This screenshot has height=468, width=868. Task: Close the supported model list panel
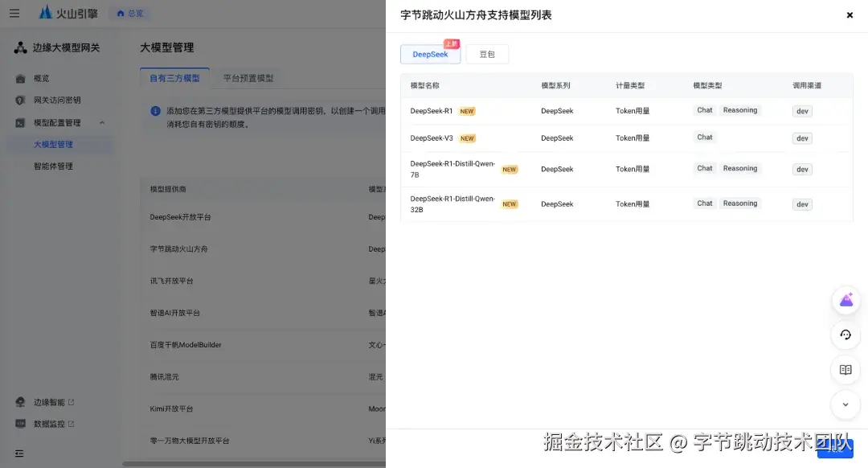[850, 15]
